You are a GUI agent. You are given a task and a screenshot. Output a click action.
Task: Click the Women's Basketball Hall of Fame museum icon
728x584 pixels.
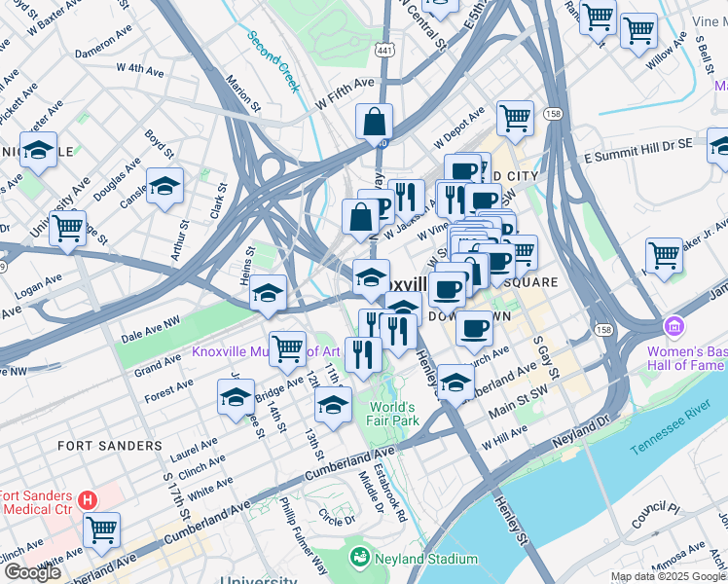click(x=673, y=326)
